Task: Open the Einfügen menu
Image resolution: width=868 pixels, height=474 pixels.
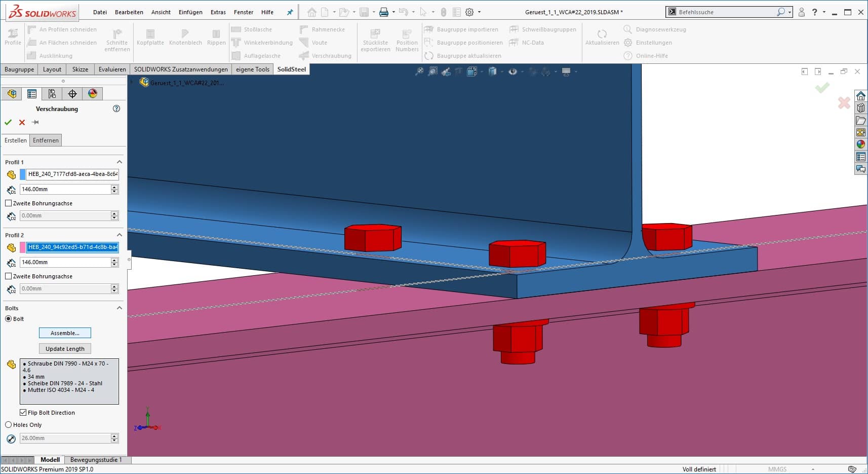Action: tap(190, 12)
